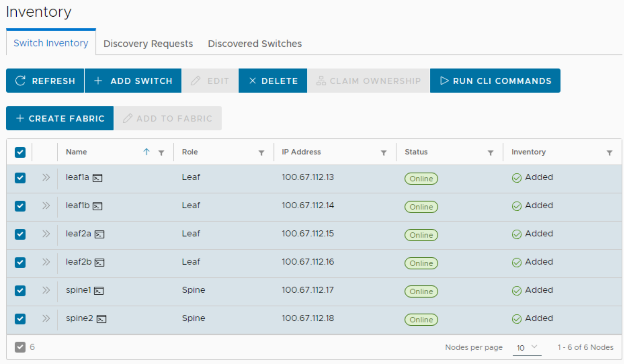Open terminal icon next to leaf2b
This screenshot has width=624, height=364.
point(100,263)
